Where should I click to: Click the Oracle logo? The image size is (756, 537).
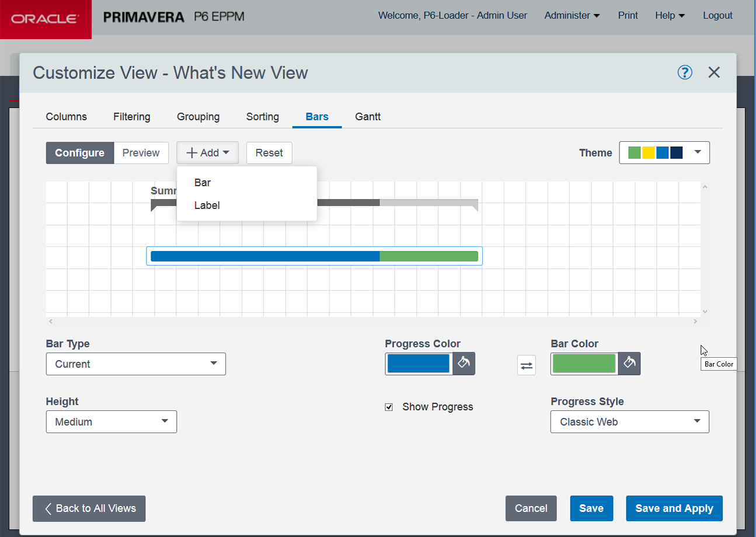coord(45,18)
